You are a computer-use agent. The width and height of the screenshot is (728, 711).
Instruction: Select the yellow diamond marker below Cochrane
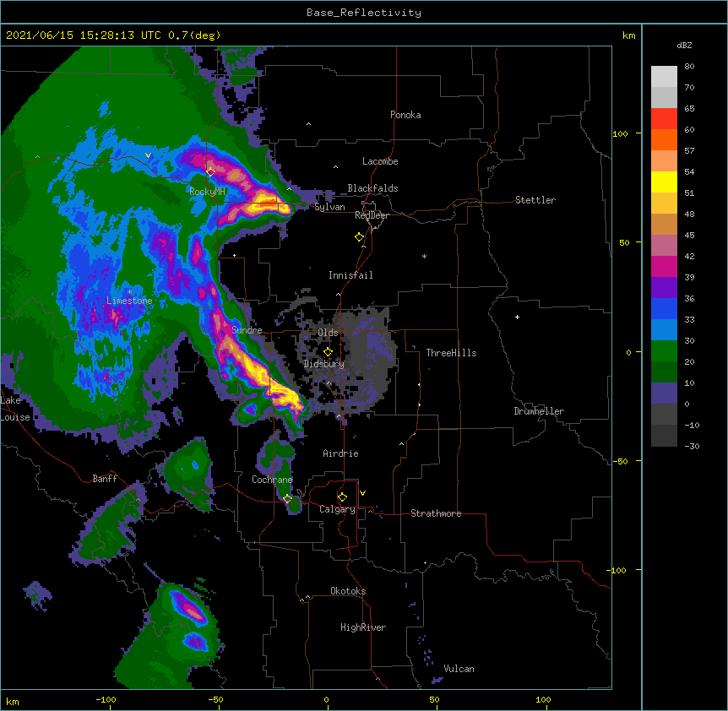(x=287, y=499)
